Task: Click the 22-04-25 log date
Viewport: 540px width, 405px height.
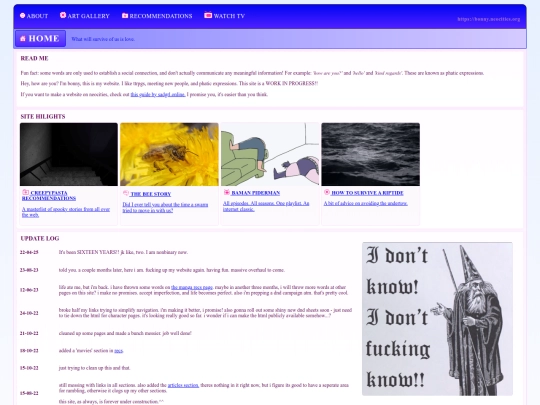Action: 29,252
